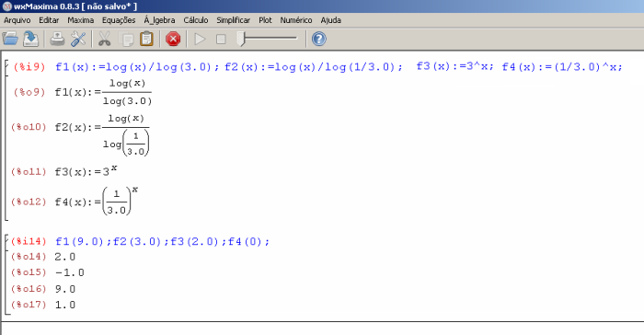Open a file with the folder icon
The width and height of the screenshot is (644, 335).
click(x=10, y=39)
